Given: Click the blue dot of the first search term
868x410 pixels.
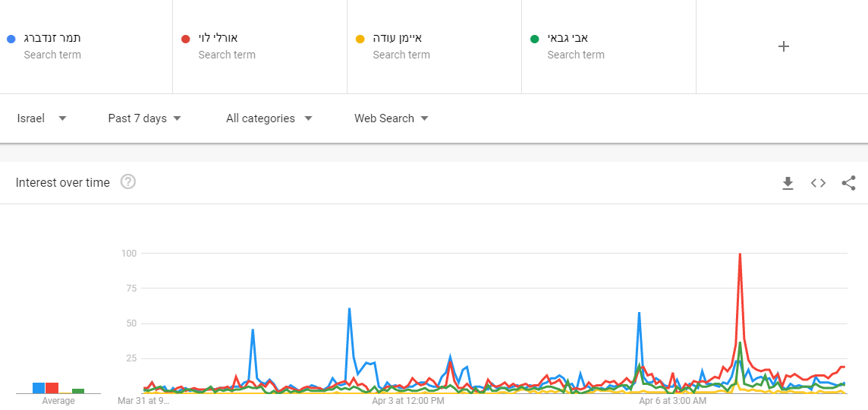Looking at the screenshot, I should pos(10,39).
